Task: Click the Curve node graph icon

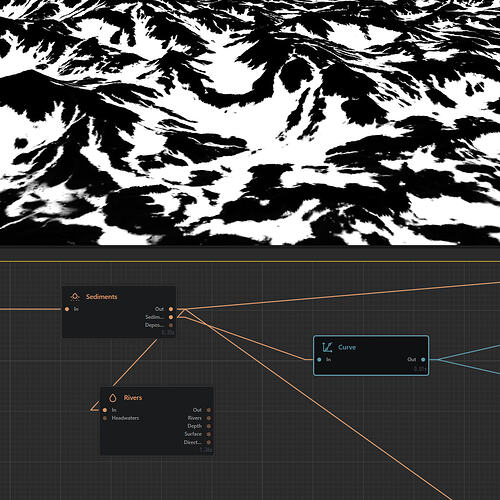Action: 327,347
